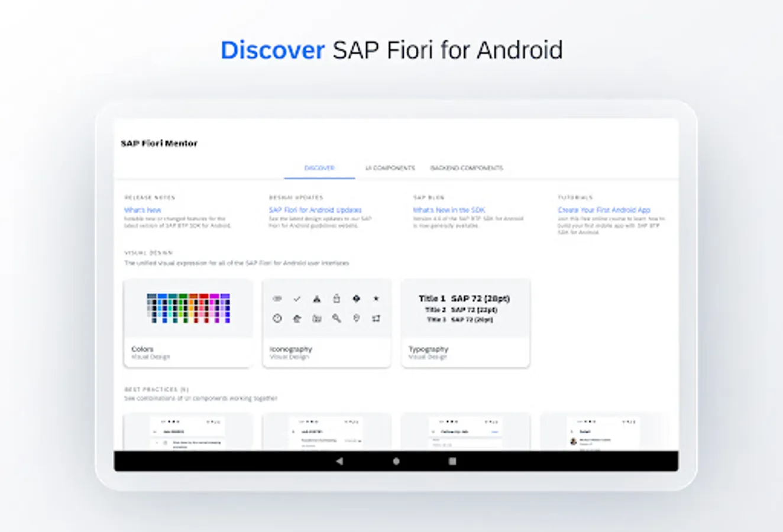Click the Visual Design section heading
Viewport: 783px width, 532px height.
click(x=148, y=253)
